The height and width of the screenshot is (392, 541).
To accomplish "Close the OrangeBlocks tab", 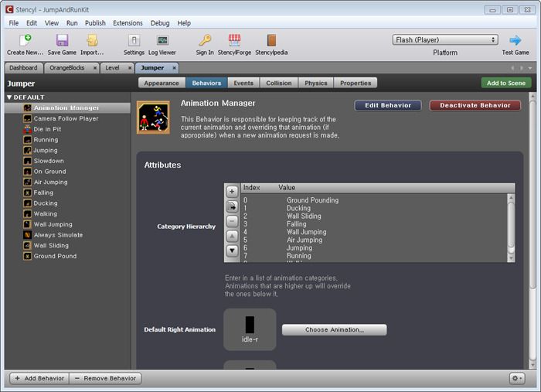I will click(95, 68).
